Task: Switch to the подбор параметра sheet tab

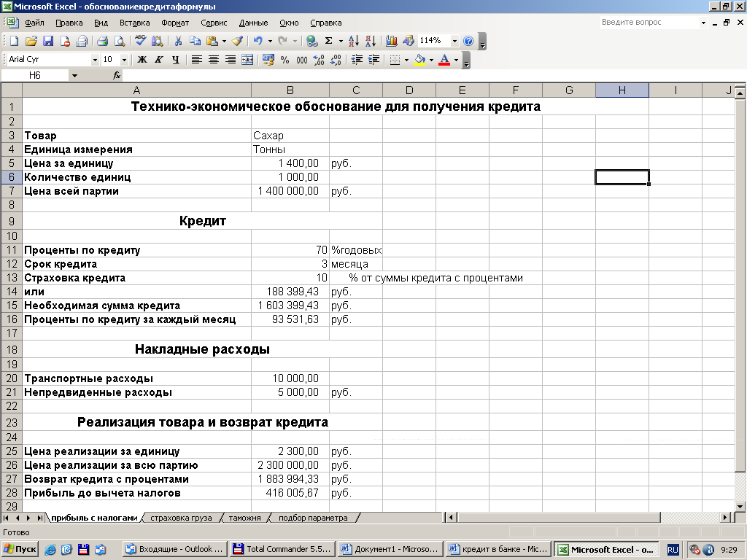Action: (313, 518)
